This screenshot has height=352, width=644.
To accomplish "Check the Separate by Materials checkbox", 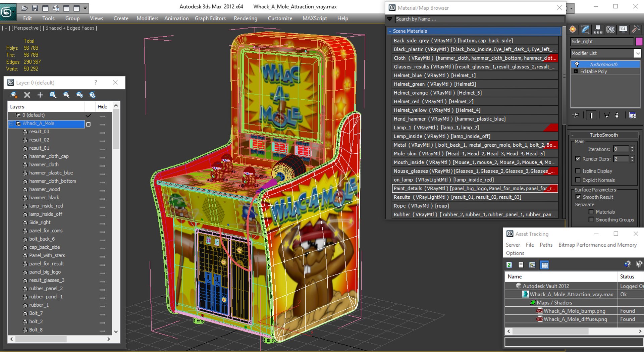I will (x=591, y=212).
